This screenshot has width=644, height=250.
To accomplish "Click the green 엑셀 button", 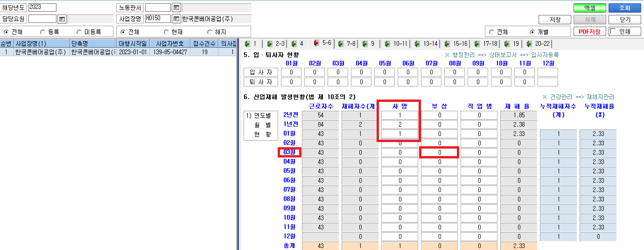I will [x=589, y=8].
